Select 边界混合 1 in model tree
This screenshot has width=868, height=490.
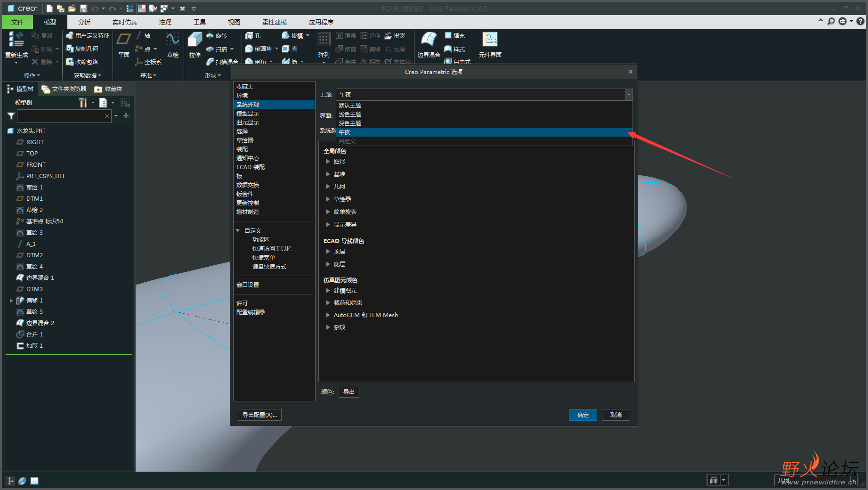[x=35, y=278]
